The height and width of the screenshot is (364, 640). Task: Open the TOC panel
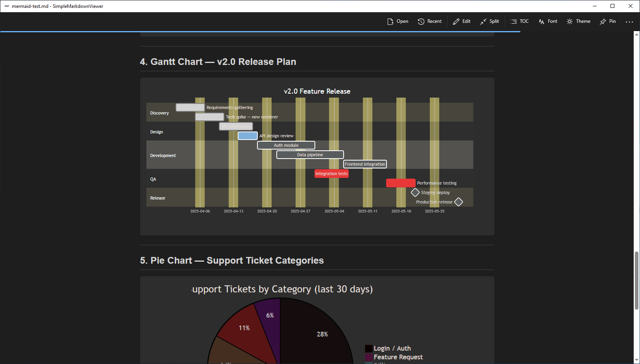[x=520, y=22]
